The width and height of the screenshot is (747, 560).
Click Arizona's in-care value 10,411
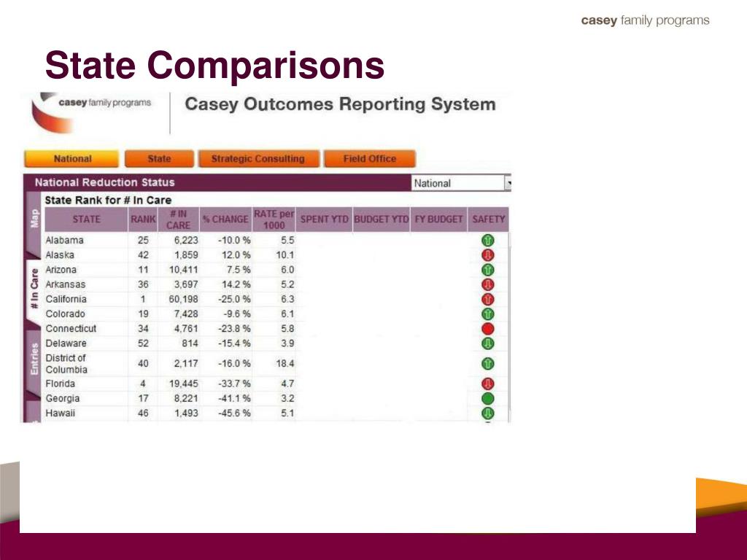[183, 270]
